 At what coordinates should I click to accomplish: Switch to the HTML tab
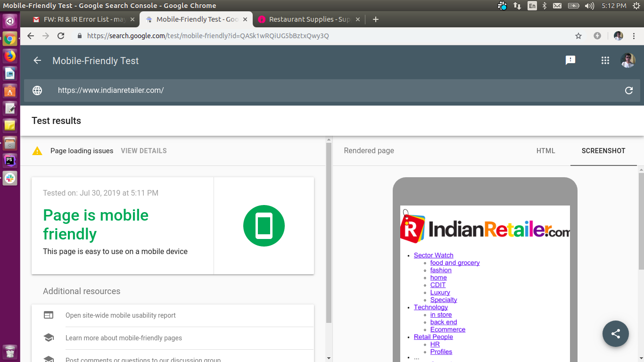545,151
